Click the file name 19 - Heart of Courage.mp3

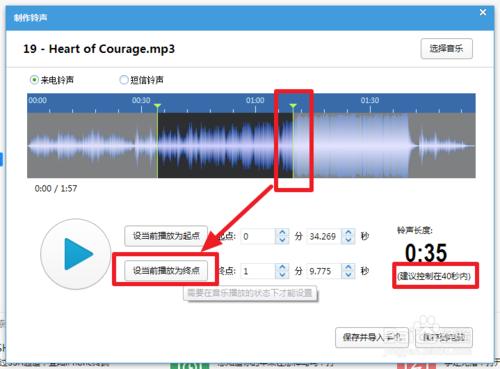coord(99,49)
